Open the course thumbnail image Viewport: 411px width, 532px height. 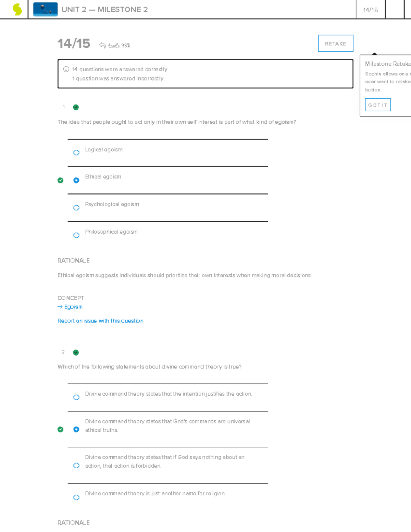coord(45,9)
